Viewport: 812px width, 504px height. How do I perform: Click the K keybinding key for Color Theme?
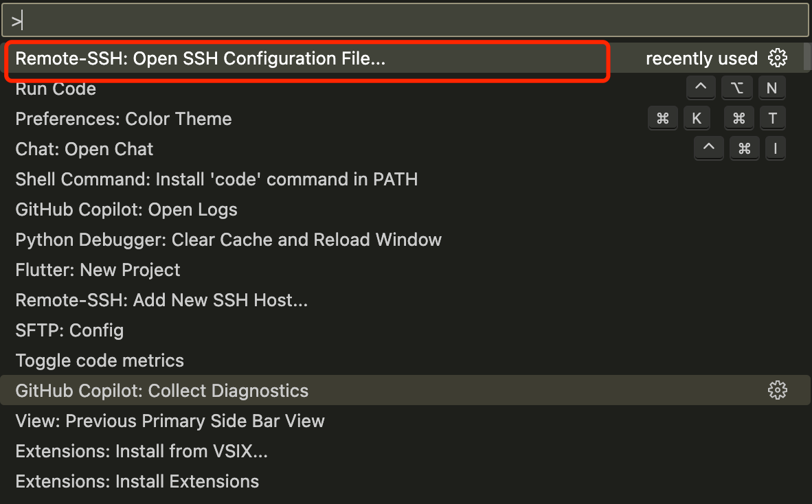pos(697,119)
